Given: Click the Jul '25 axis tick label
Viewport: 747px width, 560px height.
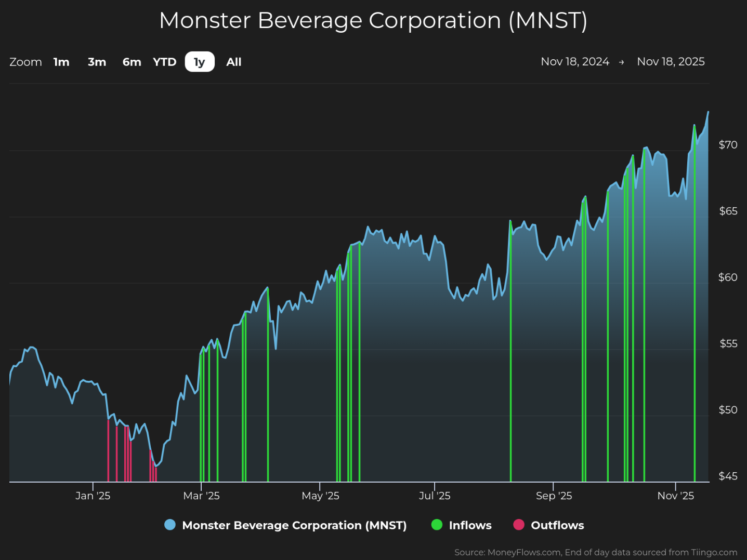Looking at the screenshot, I should click(x=435, y=496).
